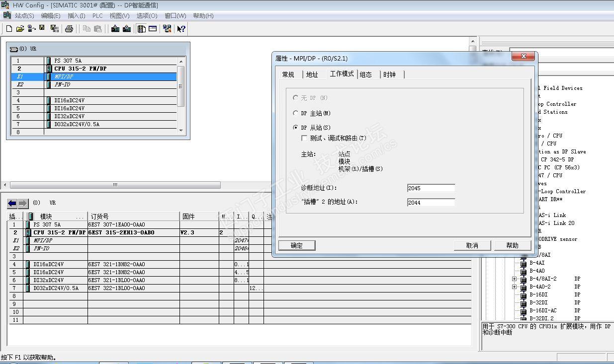The image size is (614, 364).
Task: Click the 固件 column header
Action: point(199,217)
